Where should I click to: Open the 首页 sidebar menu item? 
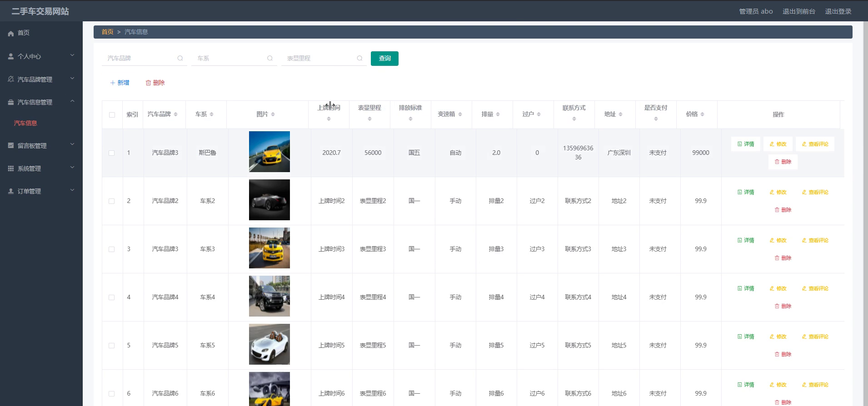(x=41, y=33)
